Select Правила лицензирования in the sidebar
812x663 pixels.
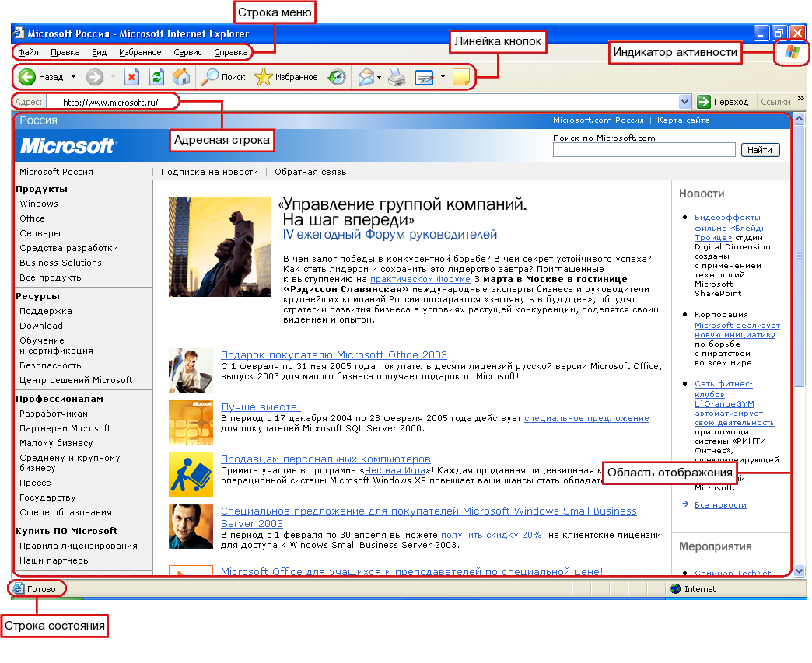coord(79,546)
